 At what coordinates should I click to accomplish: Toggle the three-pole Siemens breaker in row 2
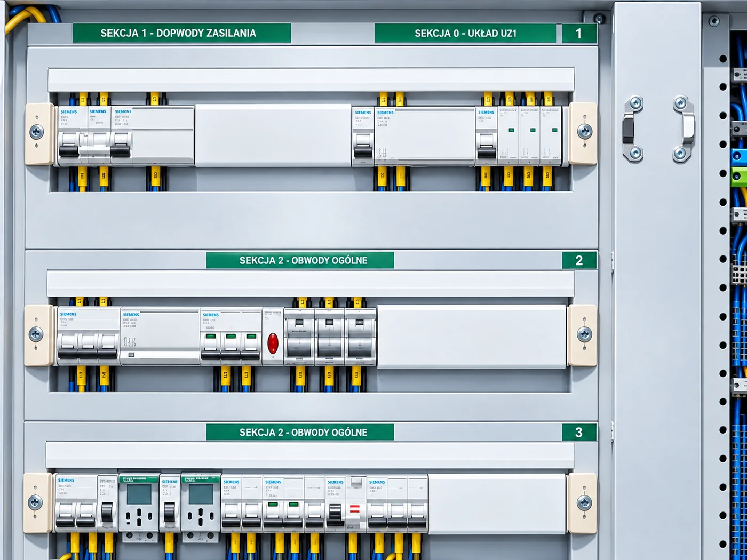click(x=88, y=347)
